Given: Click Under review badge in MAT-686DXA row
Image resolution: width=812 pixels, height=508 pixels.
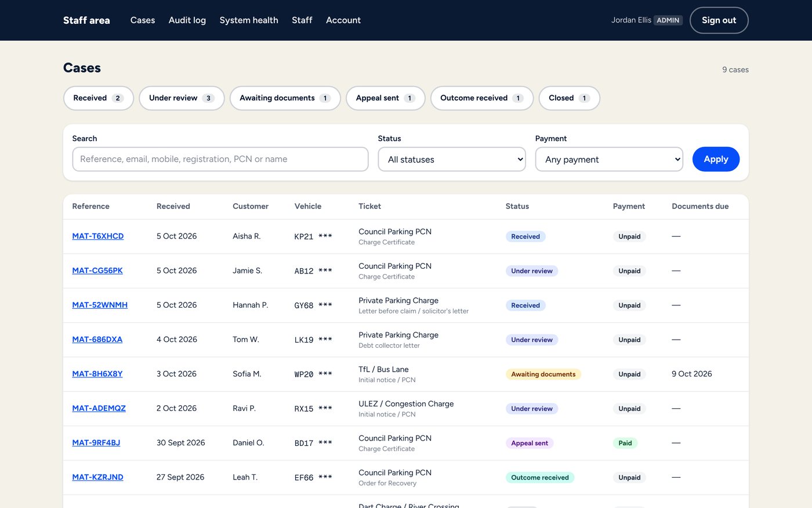Looking at the screenshot, I should pyautogui.click(x=532, y=340).
